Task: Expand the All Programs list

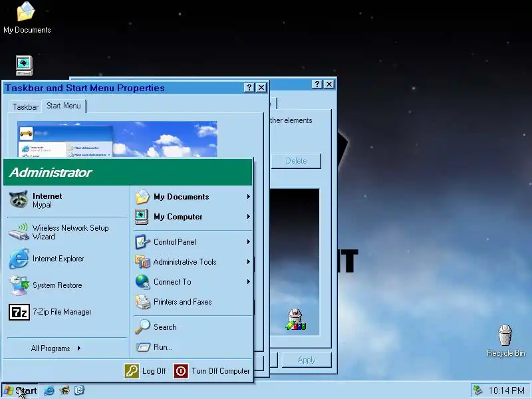Action: [x=56, y=348]
